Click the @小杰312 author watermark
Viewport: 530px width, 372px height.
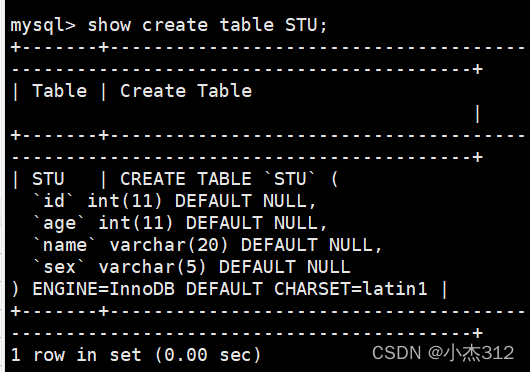[471, 353]
